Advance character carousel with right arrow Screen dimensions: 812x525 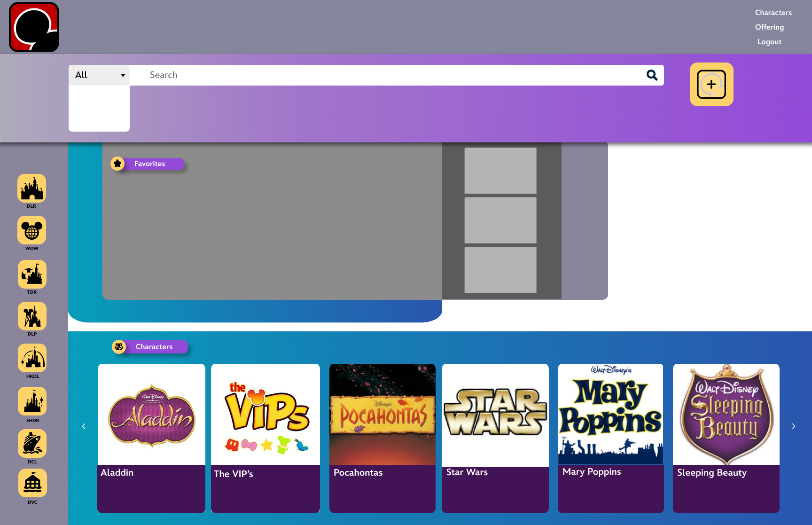[794, 426]
